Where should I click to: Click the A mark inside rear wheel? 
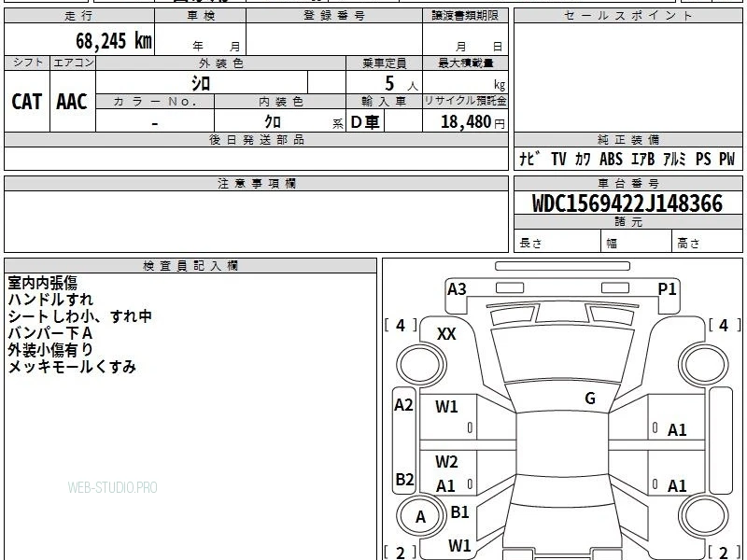pyautogui.click(x=420, y=517)
